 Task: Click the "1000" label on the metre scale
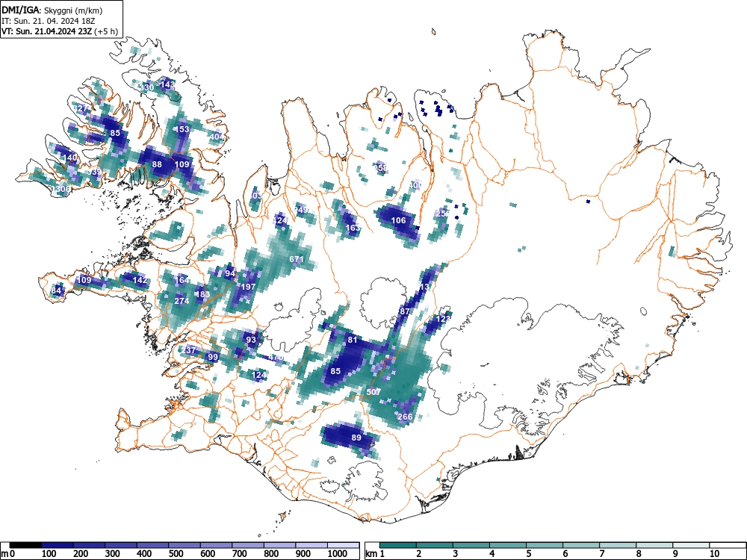[x=338, y=554]
